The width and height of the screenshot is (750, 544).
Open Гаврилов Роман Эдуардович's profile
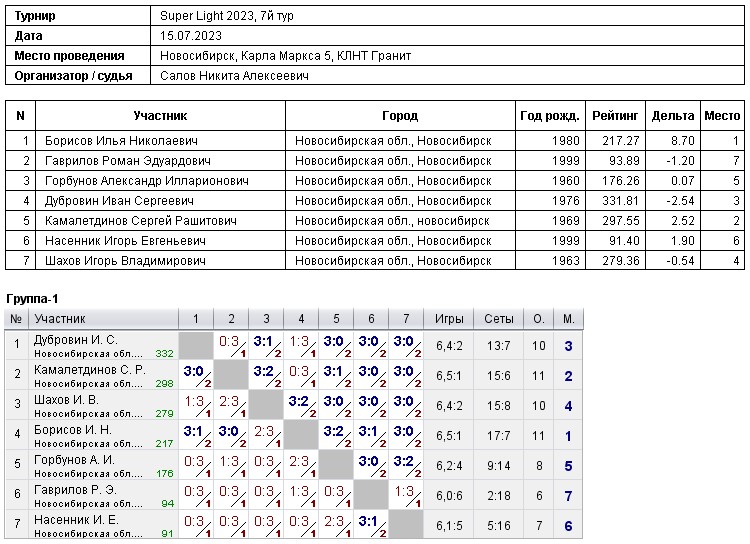(x=127, y=161)
